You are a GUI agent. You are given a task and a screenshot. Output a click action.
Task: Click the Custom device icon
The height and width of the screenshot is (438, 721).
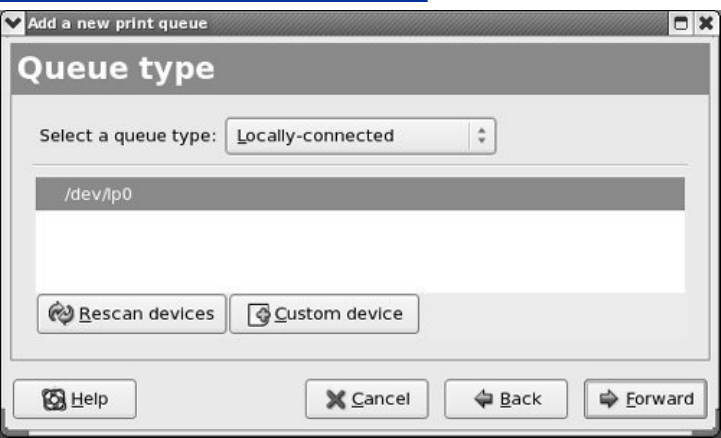pyautogui.click(x=259, y=315)
